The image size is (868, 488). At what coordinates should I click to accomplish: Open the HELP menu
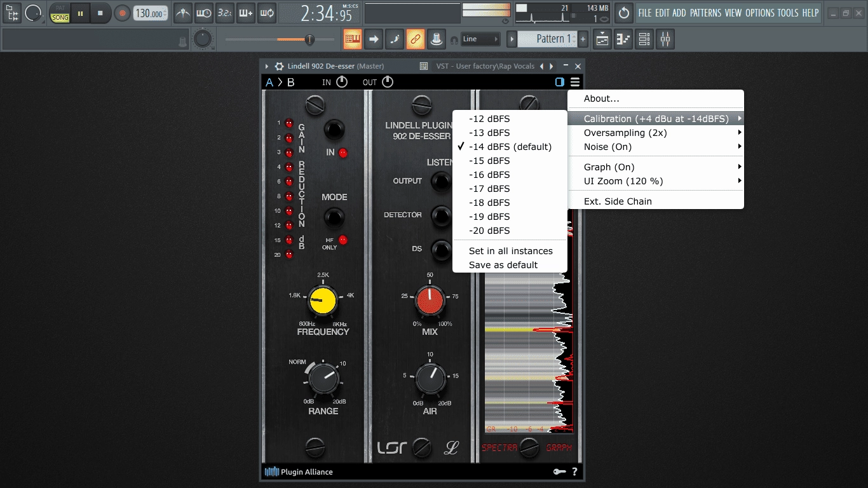click(810, 13)
